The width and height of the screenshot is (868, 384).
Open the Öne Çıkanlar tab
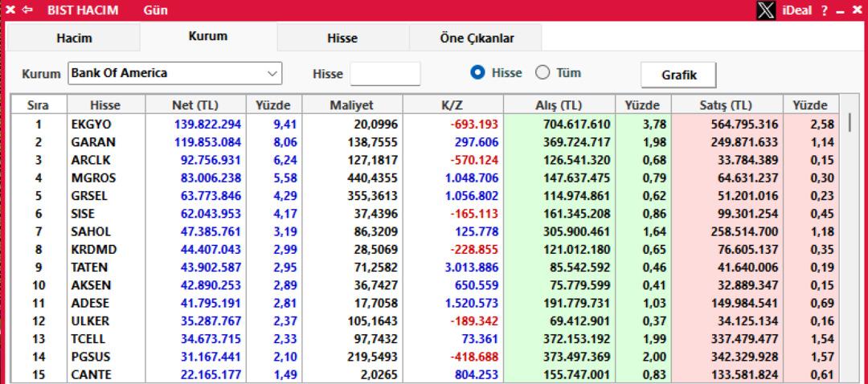coord(477,39)
